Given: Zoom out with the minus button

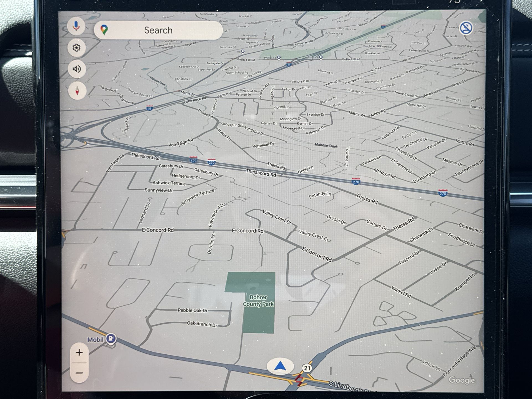Looking at the screenshot, I should (x=79, y=373).
